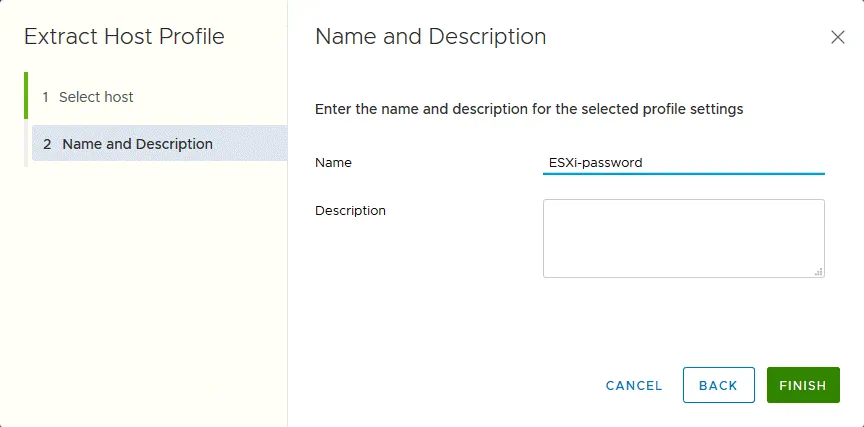
Task: Go back to the Select host step
Action: 96,97
